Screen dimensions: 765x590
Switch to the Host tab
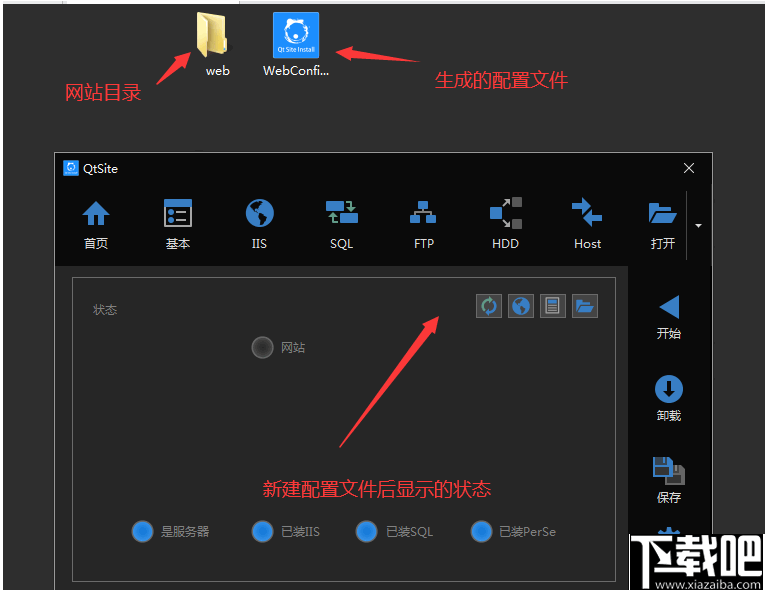[587, 224]
